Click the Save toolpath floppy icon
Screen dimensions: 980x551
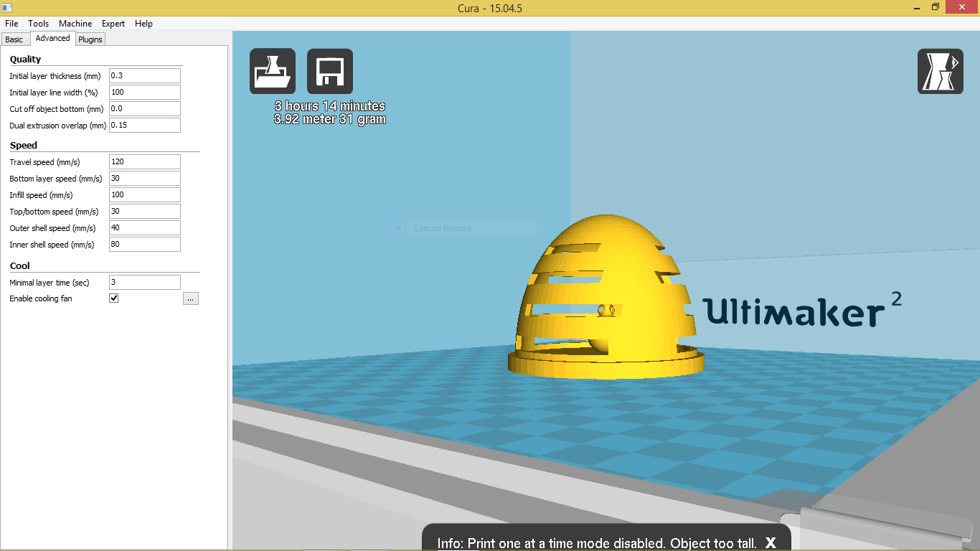point(330,71)
